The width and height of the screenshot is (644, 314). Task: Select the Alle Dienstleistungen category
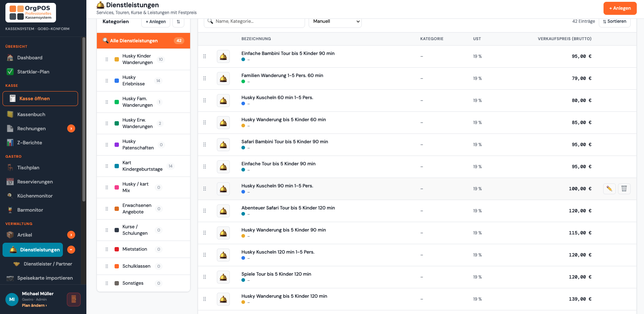(143, 41)
